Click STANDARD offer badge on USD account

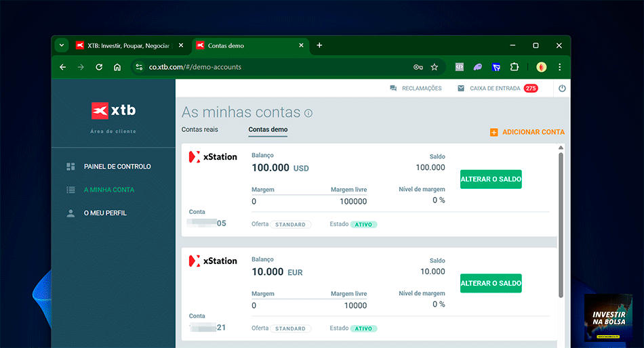coord(290,225)
